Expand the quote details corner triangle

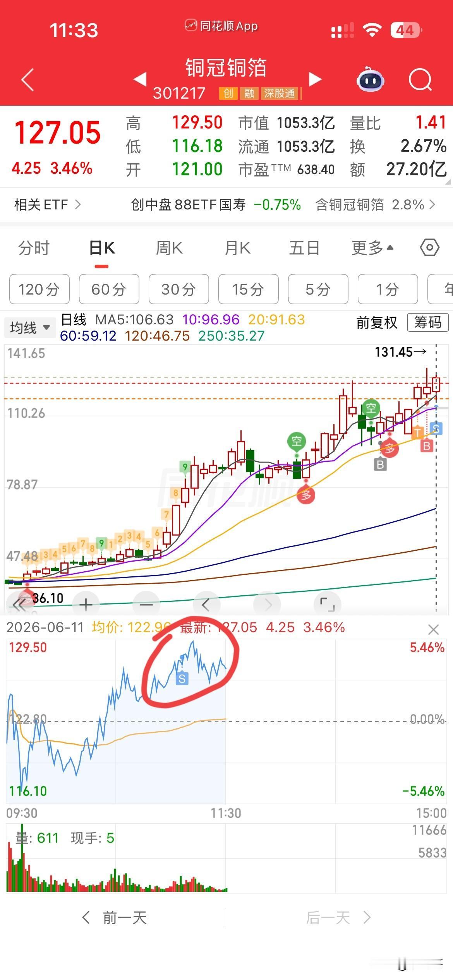[x=448, y=182]
